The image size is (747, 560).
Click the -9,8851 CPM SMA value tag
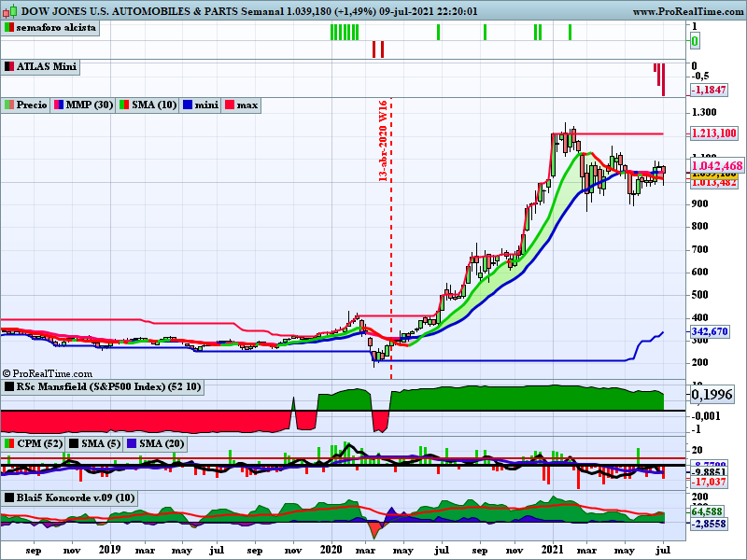click(x=710, y=472)
